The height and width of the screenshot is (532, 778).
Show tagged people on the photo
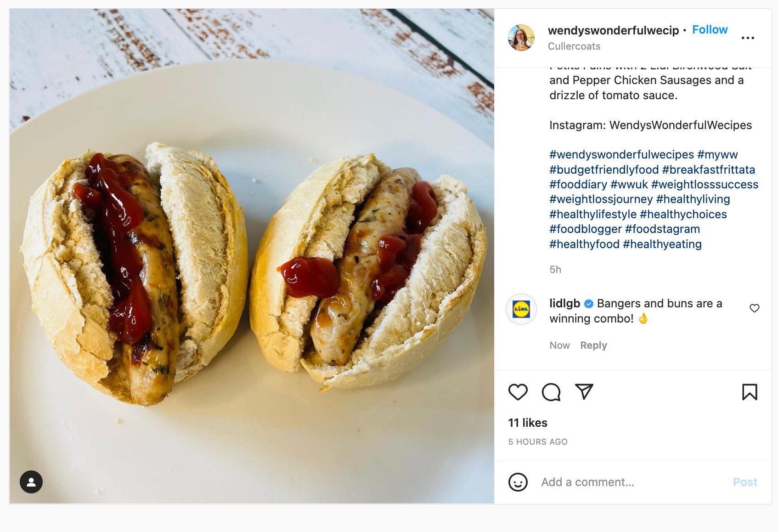tap(31, 482)
